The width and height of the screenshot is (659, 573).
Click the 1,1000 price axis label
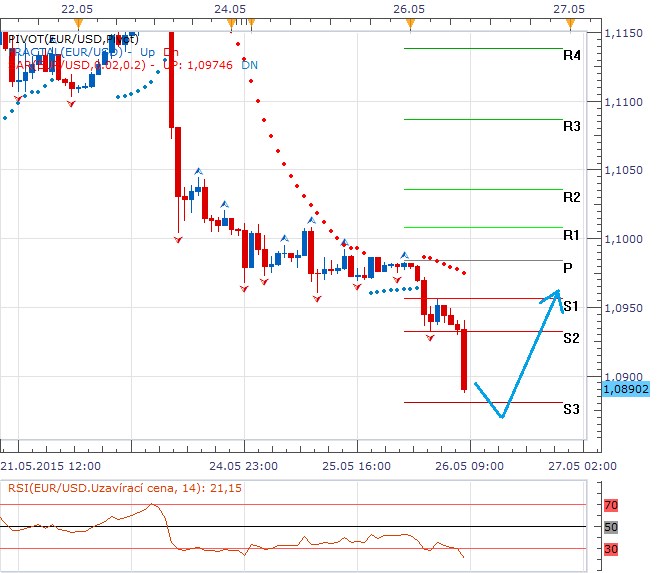click(624, 239)
